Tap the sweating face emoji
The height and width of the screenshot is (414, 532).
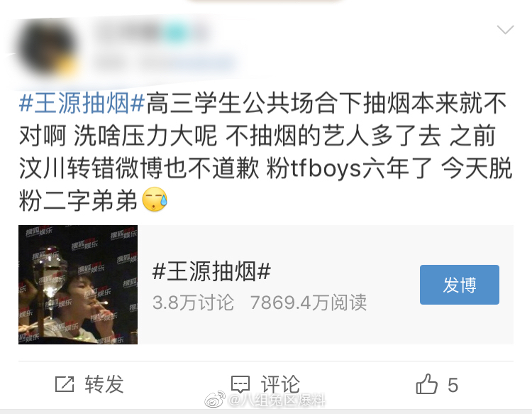[x=155, y=200]
